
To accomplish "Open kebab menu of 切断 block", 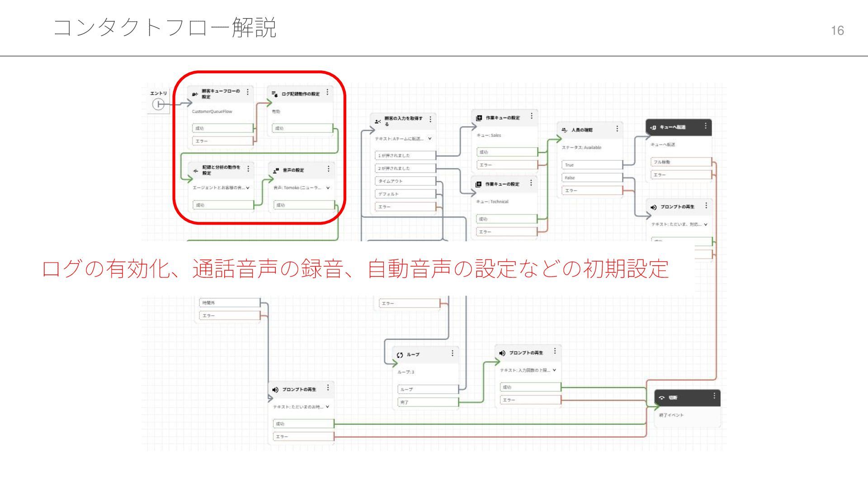I will (x=714, y=396).
